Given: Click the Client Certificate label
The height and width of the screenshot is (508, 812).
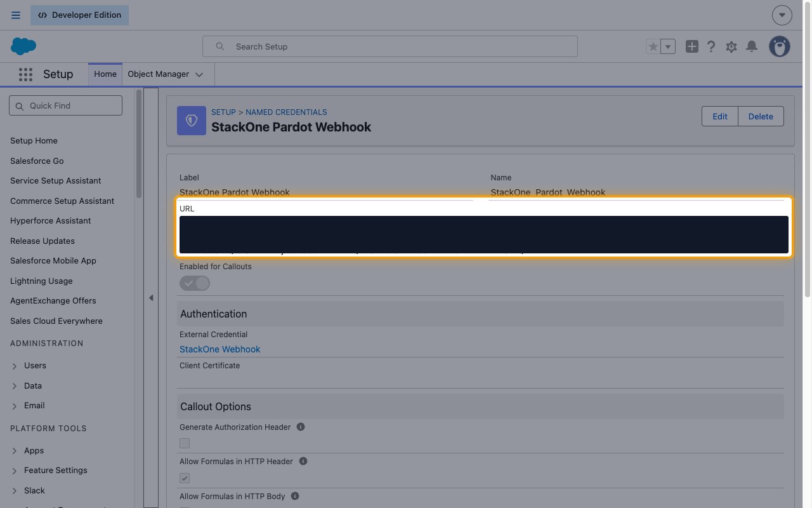Looking at the screenshot, I should pos(210,366).
